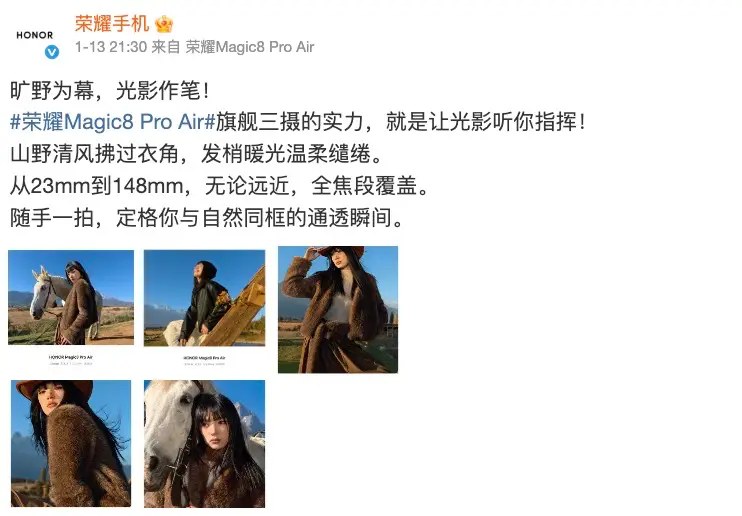Open the 荣耀手机 username profile link
Image resolution: width=742 pixels, height=516 pixels.
pos(112,24)
